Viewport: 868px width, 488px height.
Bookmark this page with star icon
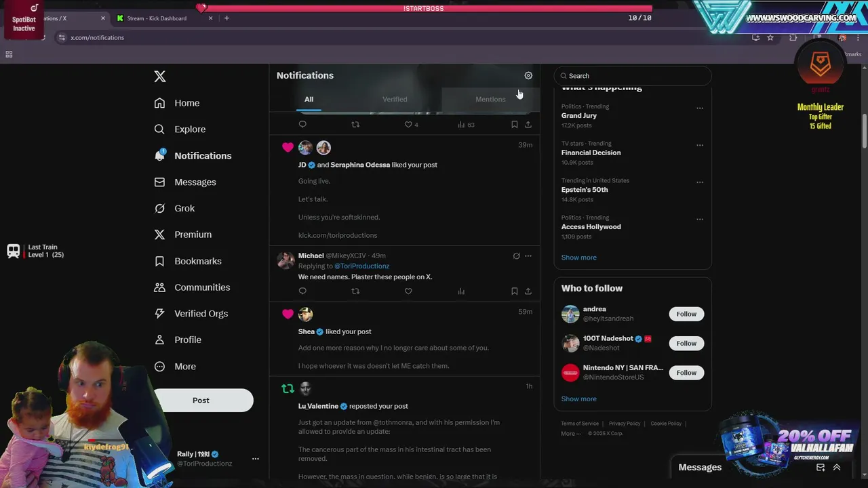[x=770, y=38]
